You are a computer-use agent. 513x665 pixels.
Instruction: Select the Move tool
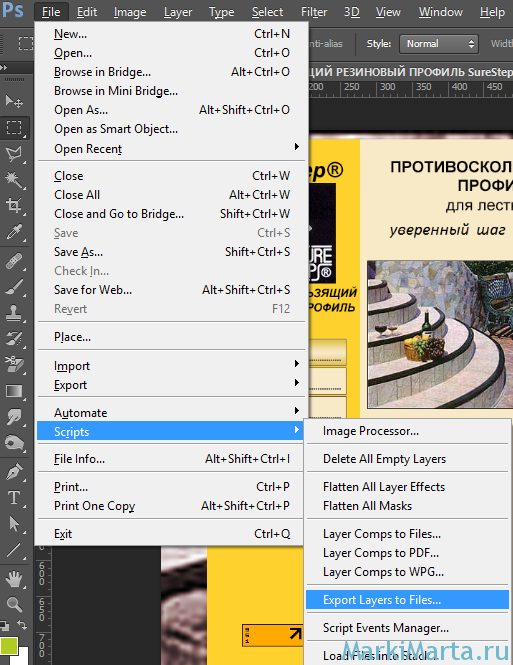coord(14,101)
